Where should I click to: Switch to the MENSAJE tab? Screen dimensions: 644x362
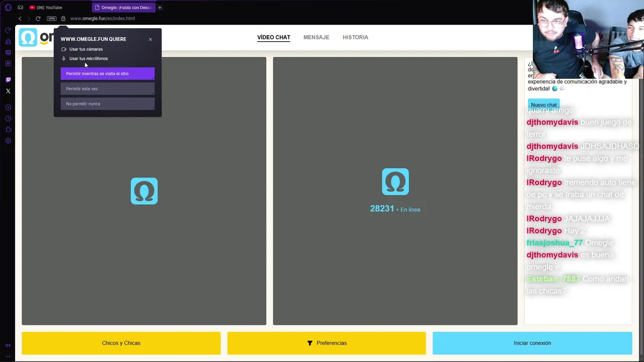(x=316, y=37)
